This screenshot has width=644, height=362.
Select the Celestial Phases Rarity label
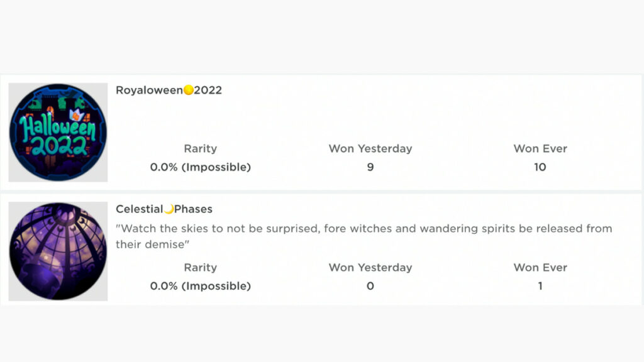point(201,268)
